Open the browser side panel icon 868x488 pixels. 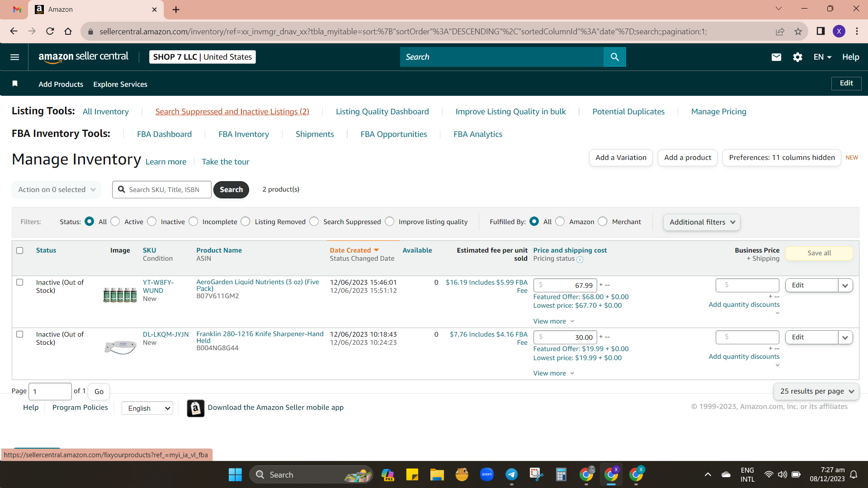click(x=821, y=31)
